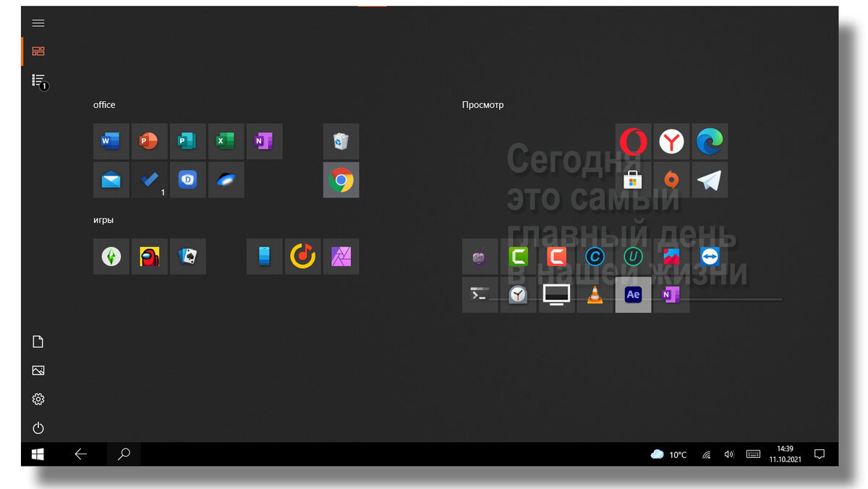The width and height of the screenshot is (868, 489).
Task: Launch Opera browser tile
Action: click(x=634, y=141)
